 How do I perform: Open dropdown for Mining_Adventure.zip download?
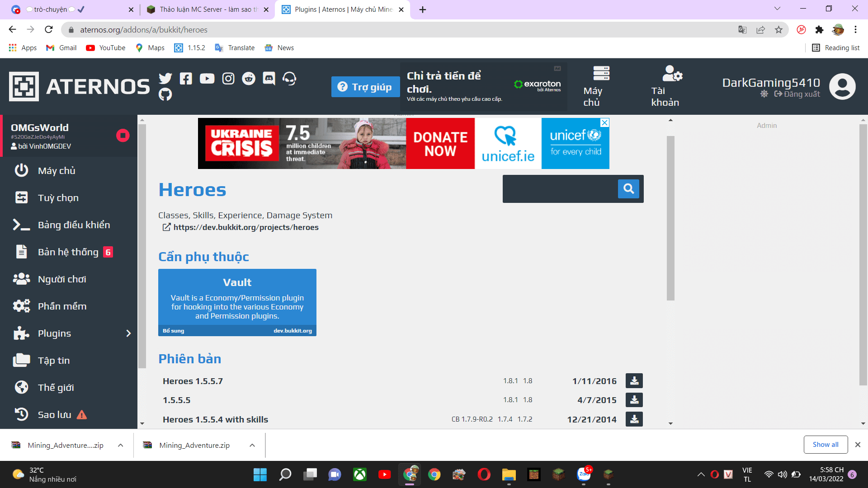point(252,445)
